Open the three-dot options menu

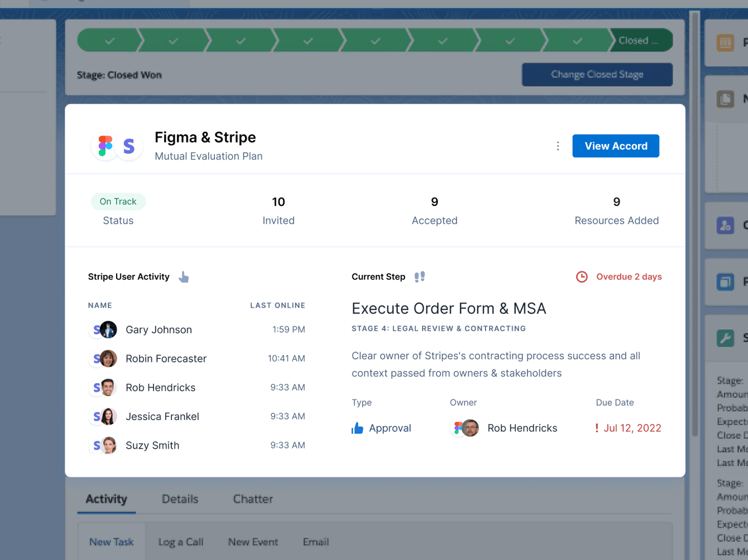(x=558, y=146)
